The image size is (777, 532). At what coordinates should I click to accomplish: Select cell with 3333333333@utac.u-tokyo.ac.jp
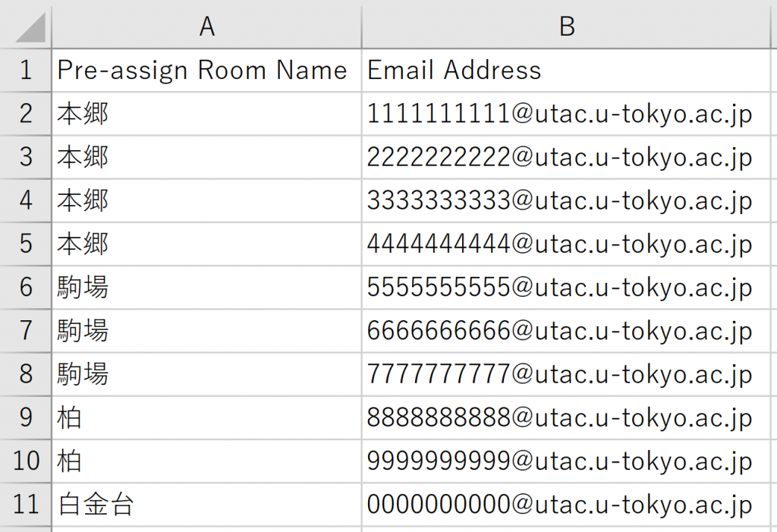point(566,200)
